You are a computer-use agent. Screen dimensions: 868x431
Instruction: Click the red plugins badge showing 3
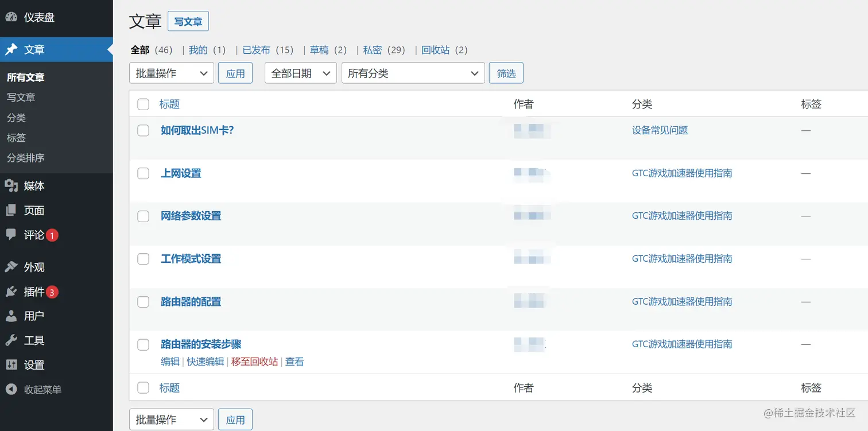(x=52, y=292)
